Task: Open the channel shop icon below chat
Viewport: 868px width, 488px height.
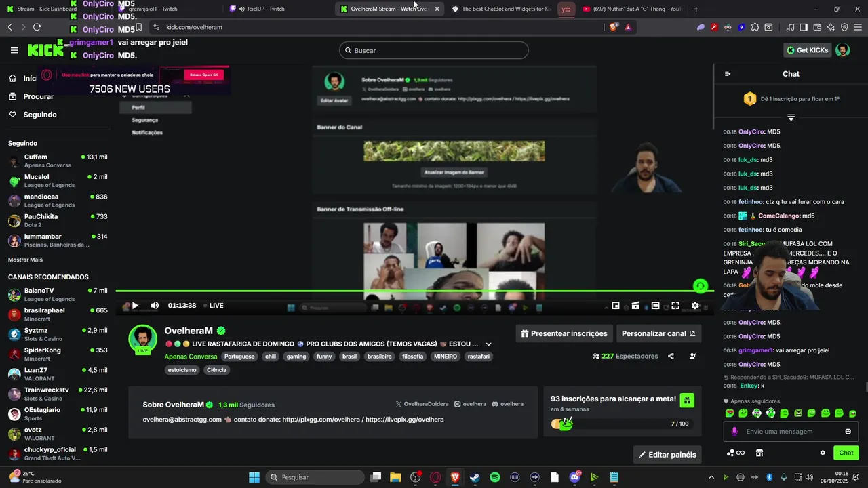Action: click(759, 453)
